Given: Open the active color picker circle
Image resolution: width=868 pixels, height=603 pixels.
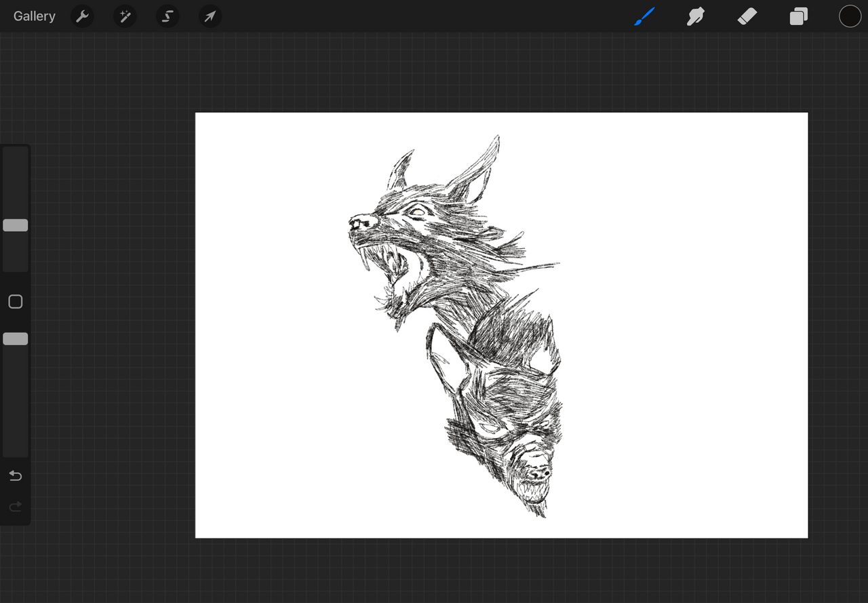Looking at the screenshot, I should coord(850,16).
